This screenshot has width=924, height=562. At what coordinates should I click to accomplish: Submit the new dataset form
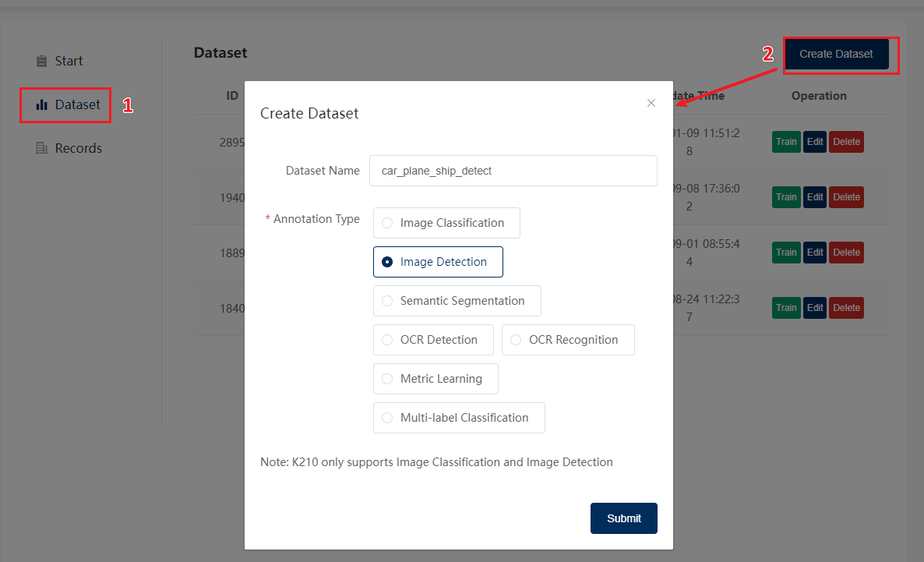click(x=623, y=518)
